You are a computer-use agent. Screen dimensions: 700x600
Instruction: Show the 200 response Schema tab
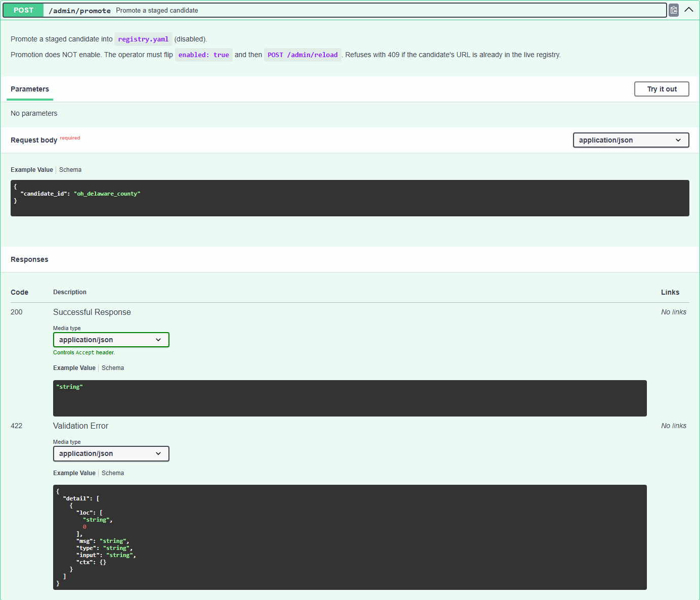(x=113, y=368)
